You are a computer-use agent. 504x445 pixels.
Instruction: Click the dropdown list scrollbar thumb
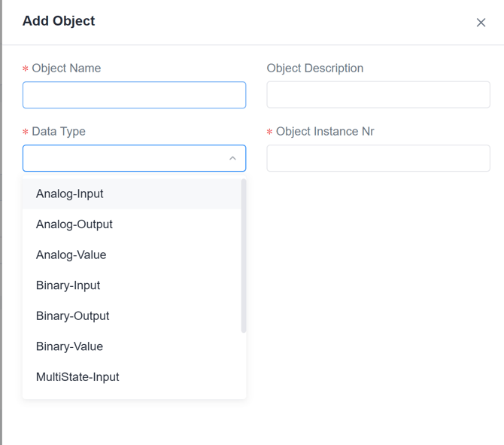[243, 256]
